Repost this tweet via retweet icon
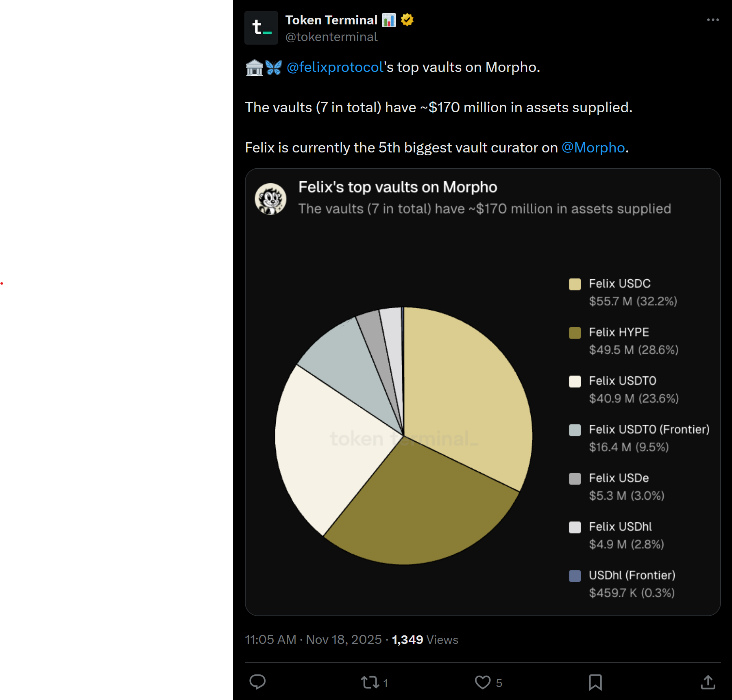The height and width of the screenshot is (700, 732). click(370, 682)
